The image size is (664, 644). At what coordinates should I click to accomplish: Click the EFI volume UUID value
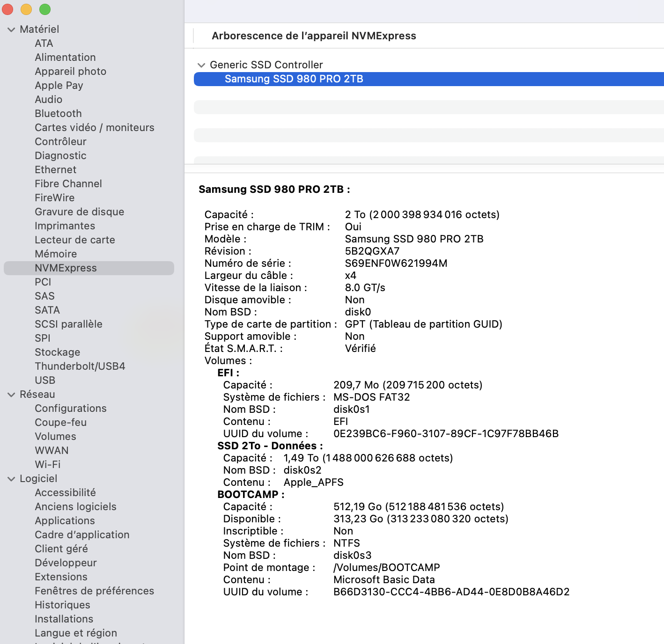tap(446, 433)
